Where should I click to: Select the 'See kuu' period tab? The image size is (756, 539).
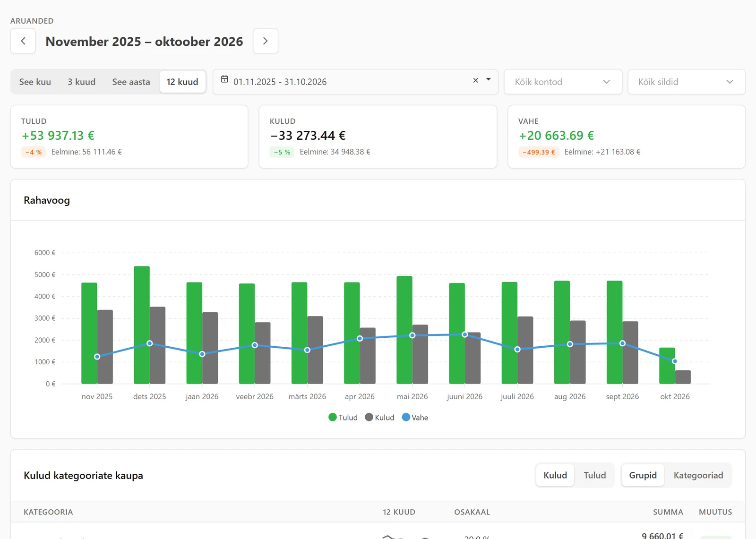[35, 82]
